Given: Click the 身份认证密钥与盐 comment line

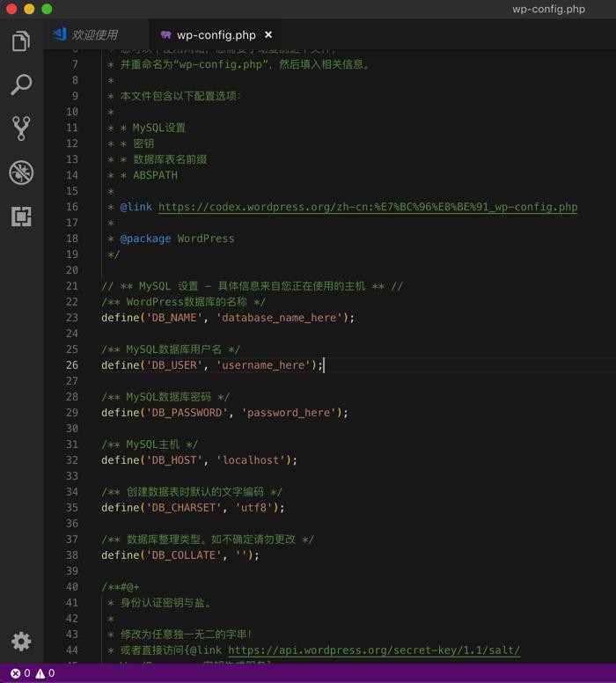Looking at the screenshot, I should point(159,603).
